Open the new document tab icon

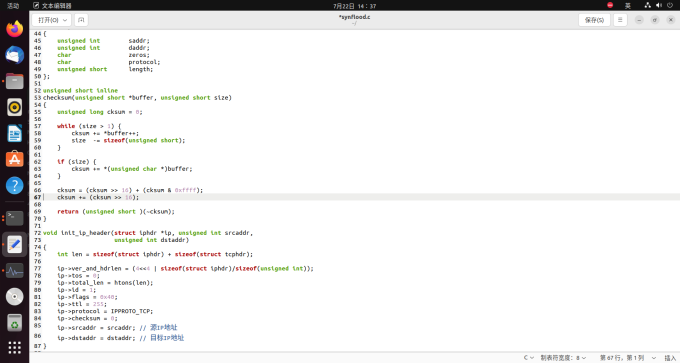(x=81, y=20)
